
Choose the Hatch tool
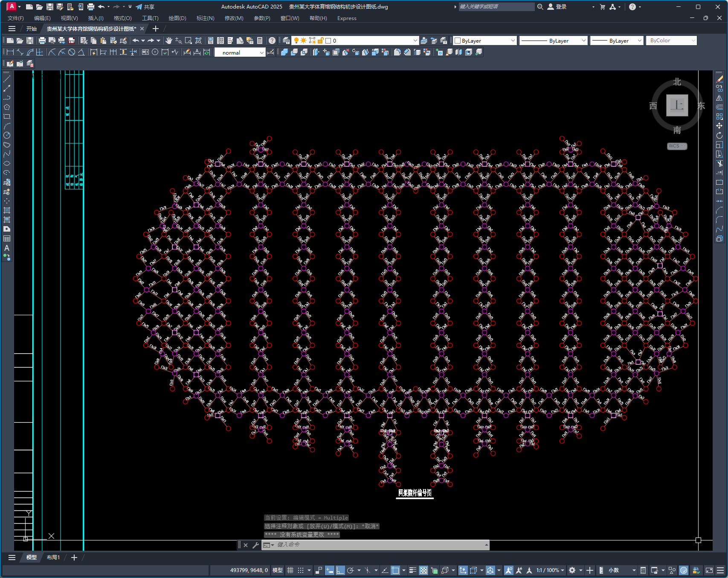pos(7,210)
